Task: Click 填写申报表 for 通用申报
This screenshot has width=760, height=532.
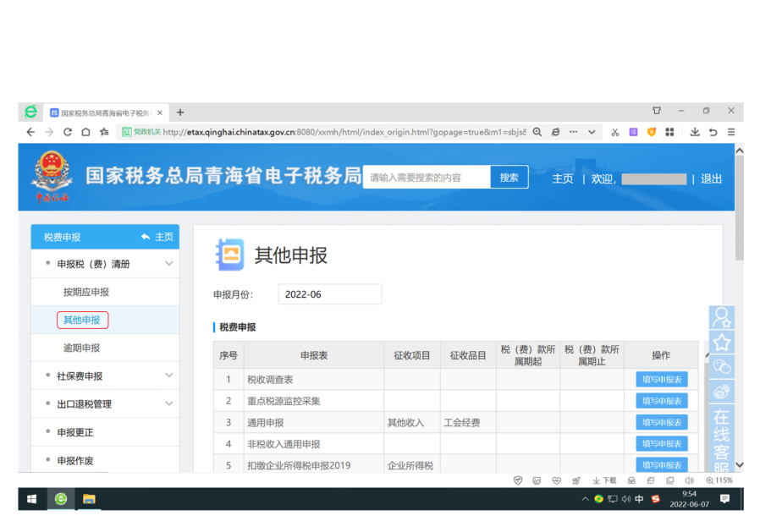Action: 662,423
